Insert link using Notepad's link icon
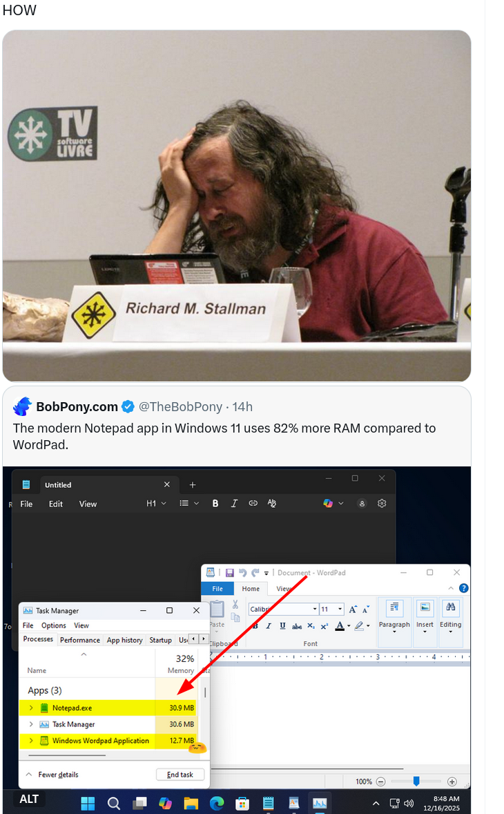 (253, 503)
